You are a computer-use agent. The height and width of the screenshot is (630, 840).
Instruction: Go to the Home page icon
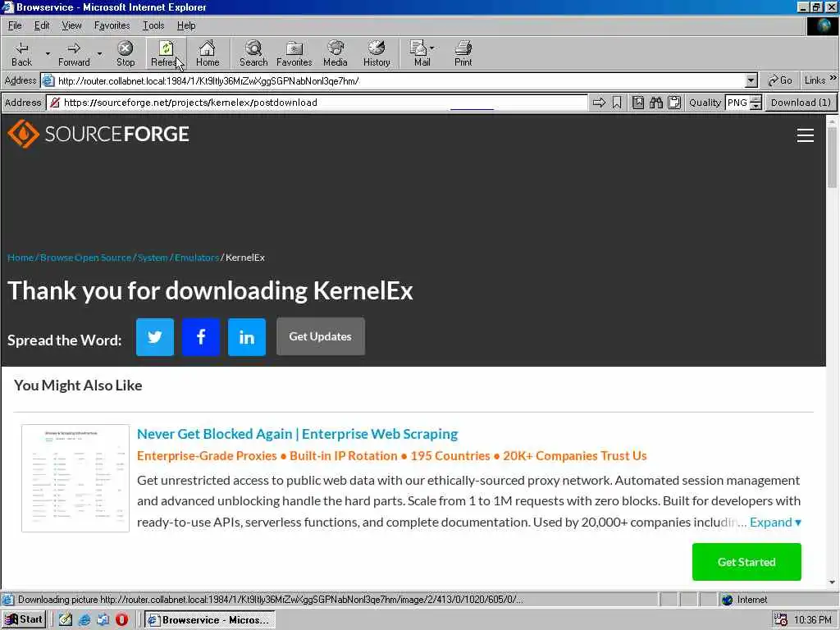click(x=208, y=53)
